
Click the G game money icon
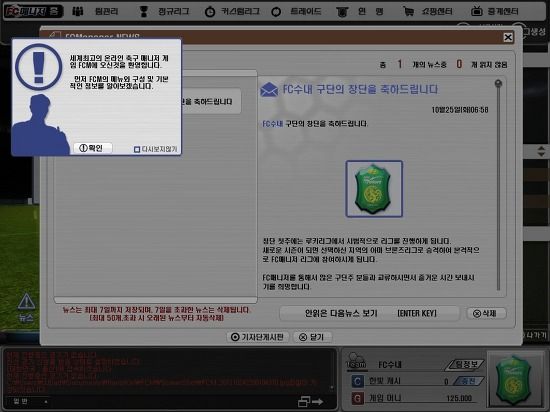tap(357, 398)
